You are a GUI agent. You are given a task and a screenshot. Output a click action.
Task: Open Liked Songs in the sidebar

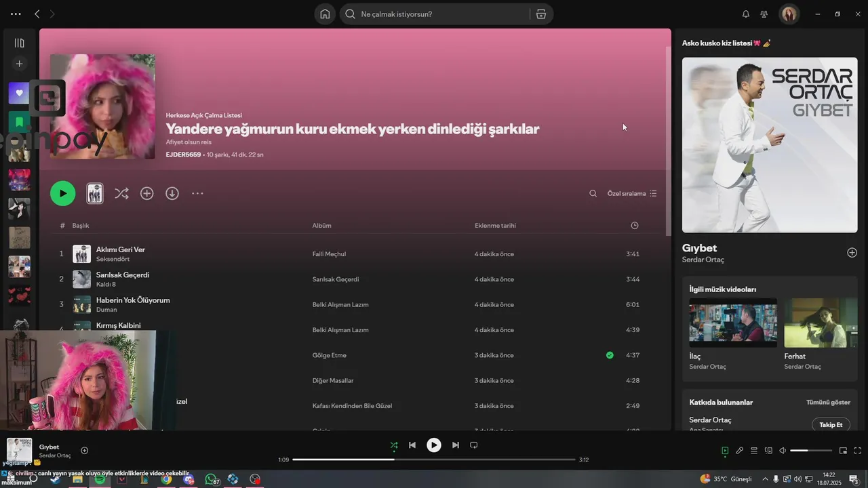tap(19, 93)
